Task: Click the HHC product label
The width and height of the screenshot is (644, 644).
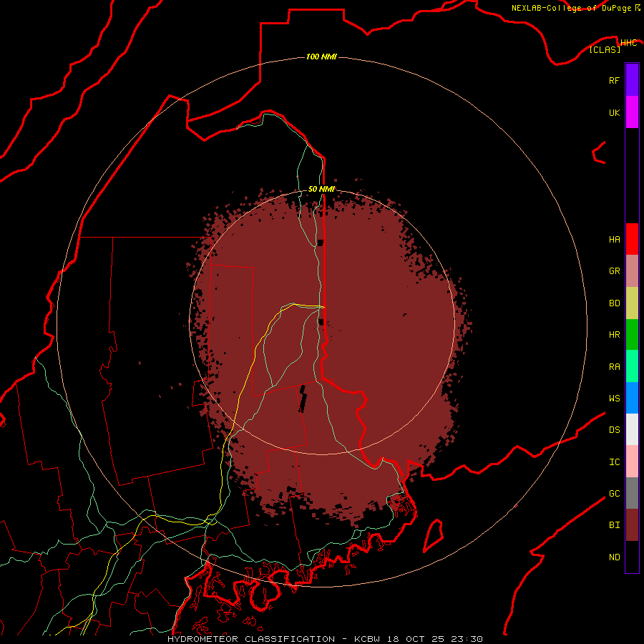Action: pyautogui.click(x=628, y=43)
